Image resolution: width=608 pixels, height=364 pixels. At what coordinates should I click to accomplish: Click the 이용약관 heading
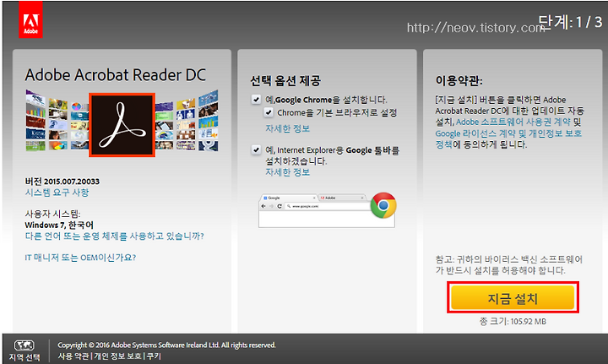pyautogui.click(x=459, y=80)
